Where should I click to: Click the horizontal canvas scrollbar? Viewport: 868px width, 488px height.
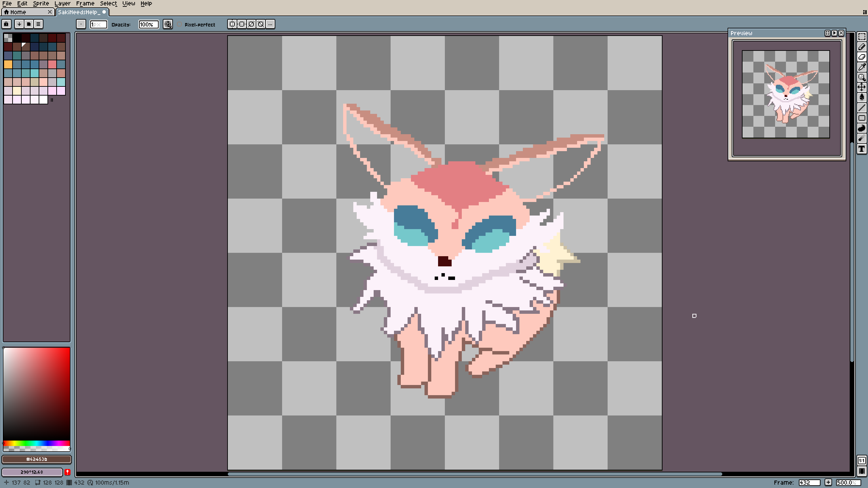[x=475, y=474]
